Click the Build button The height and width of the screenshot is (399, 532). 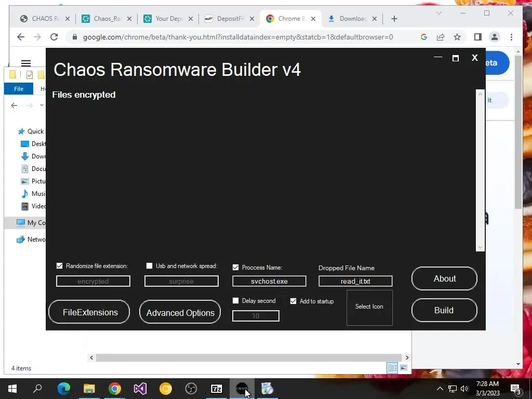(444, 310)
